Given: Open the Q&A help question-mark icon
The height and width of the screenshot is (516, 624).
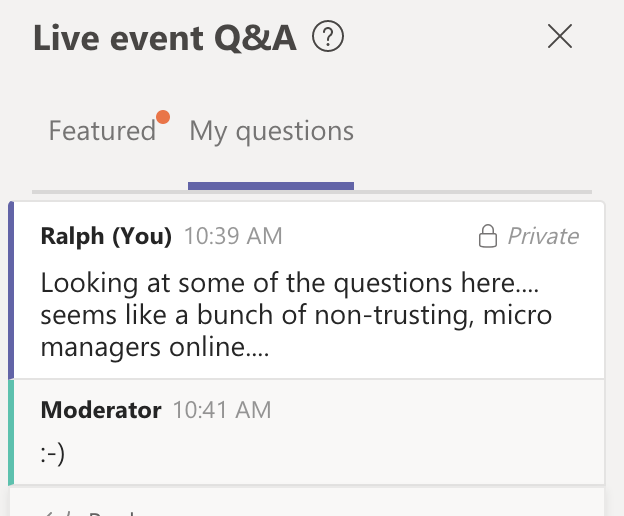Looking at the screenshot, I should [x=328, y=37].
